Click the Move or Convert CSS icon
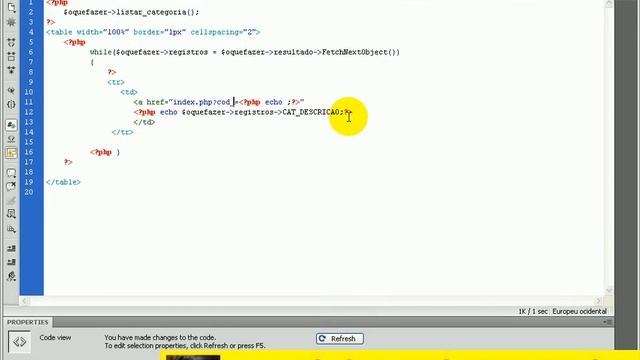The image size is (640, 360). click(11, 229)
